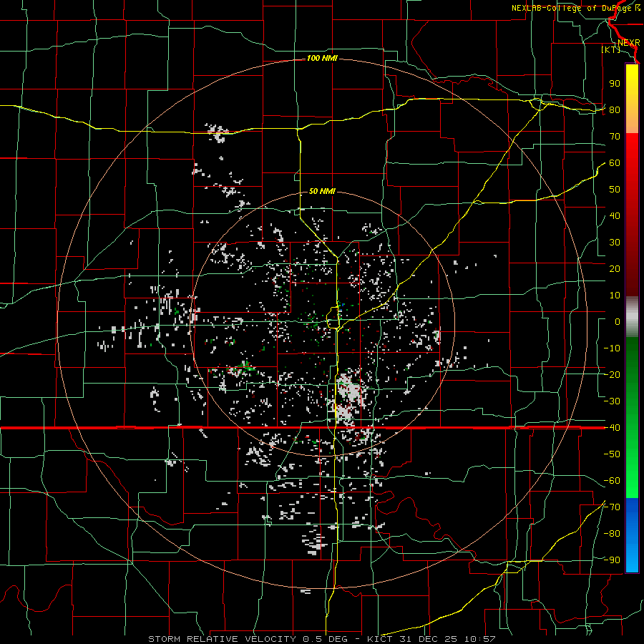Image resolution: width=644 pixels, height=644 pixels.
Task: Select the -40 value on the velocity scale
Action: [612, 428]
